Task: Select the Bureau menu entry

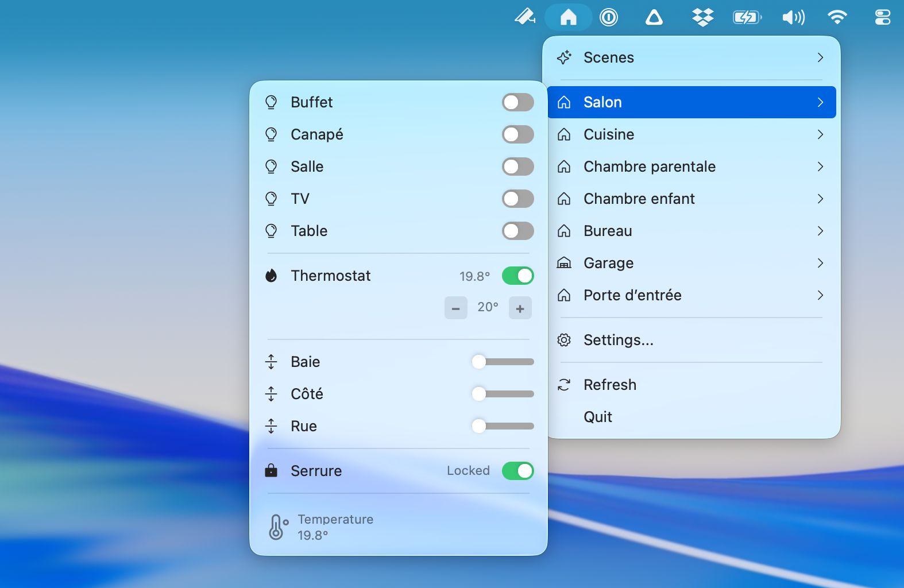Action: 608,231
